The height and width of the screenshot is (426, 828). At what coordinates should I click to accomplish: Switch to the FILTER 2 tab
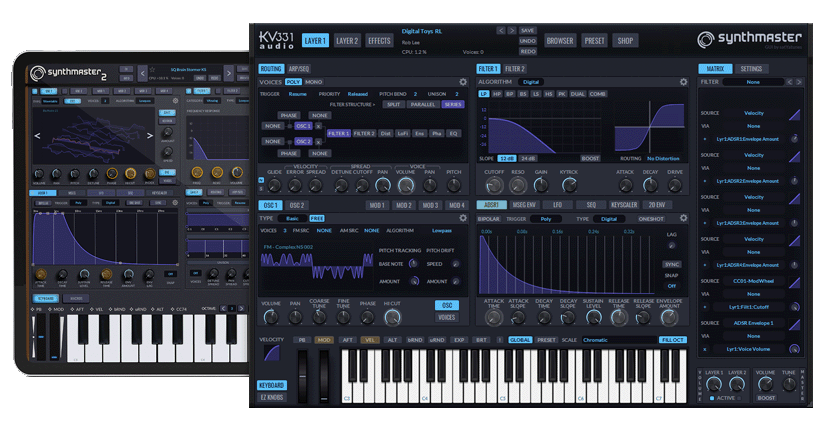[x=515, y=69]
